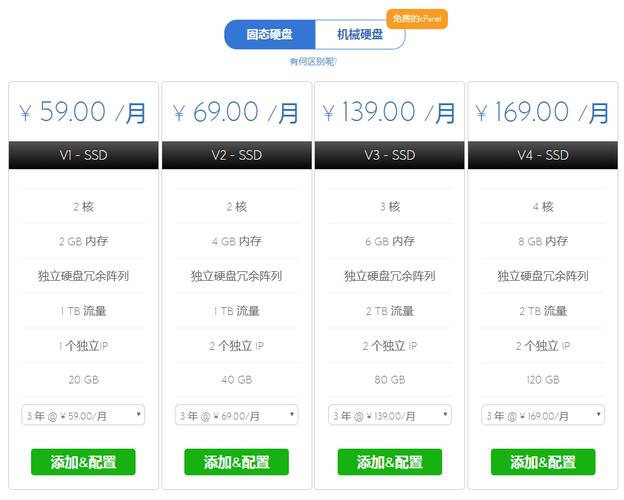The height and width of the screenshot is (500, 624).
Task: Click the ¥ 69.00 /月 price
Action: pos(236,112)
